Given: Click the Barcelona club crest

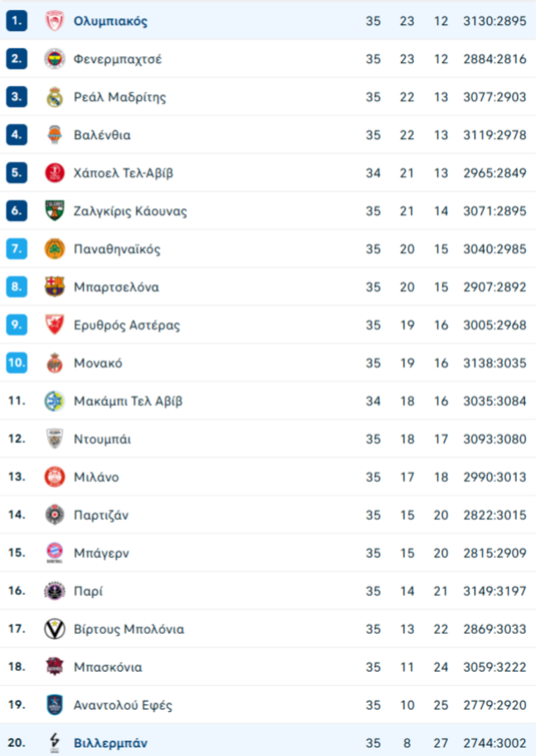Looking at the screenshot, I should [x=55, y=287].
